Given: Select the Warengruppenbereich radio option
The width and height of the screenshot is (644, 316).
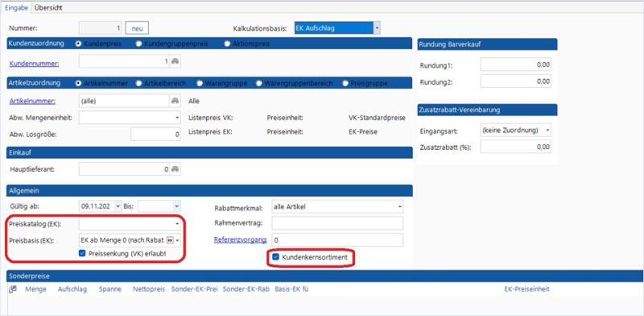Looking at the screenshot, I should tap(259, 83).
